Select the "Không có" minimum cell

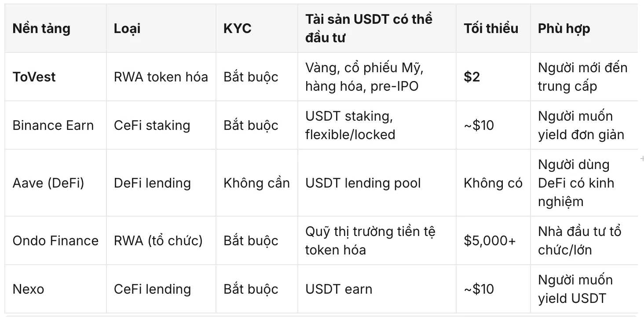click(x=493, y=183)
